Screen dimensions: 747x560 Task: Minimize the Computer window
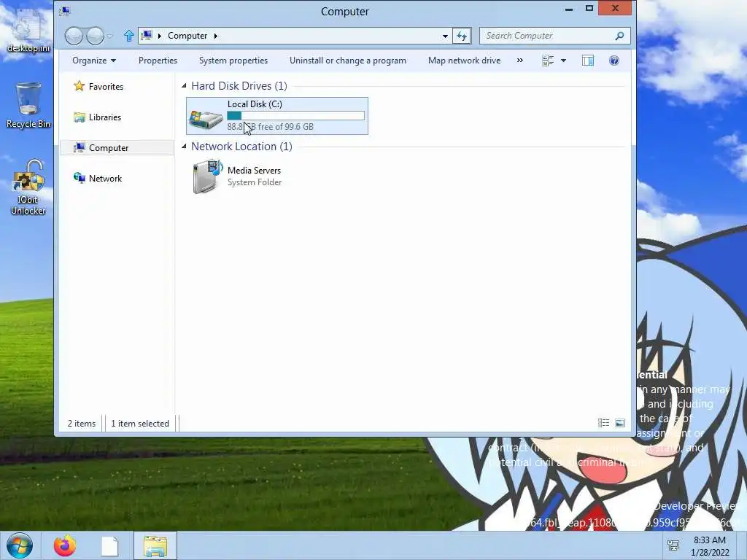[x=569, y=9]
